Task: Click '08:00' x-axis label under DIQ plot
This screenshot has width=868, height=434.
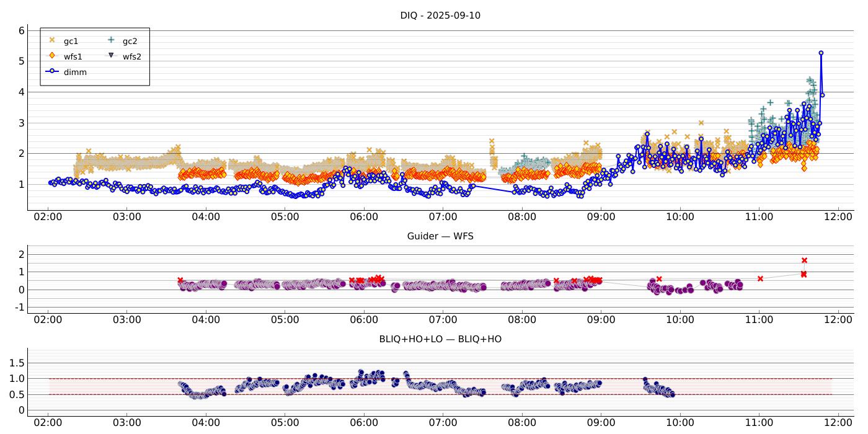Action: pos(522,218)
